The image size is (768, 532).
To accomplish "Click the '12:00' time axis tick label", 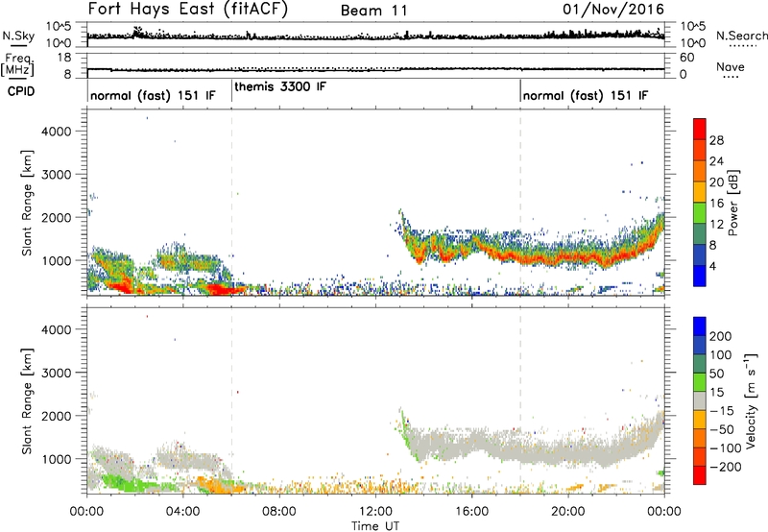I will tap(375, 512).
